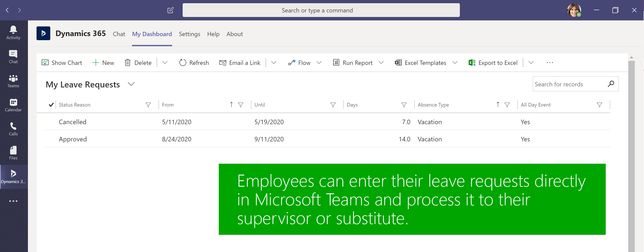Screen dimensions: 644x252
Task: Click the scrollbar up arrow
Action: 632,58
